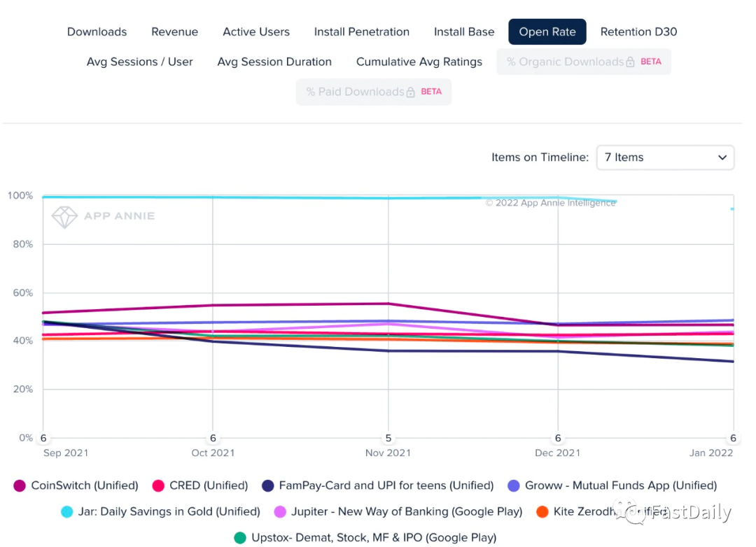The width and height of the screenshot is (756, 547).
Task: Toggle the CRED legend dot
Action: (158, 485)
